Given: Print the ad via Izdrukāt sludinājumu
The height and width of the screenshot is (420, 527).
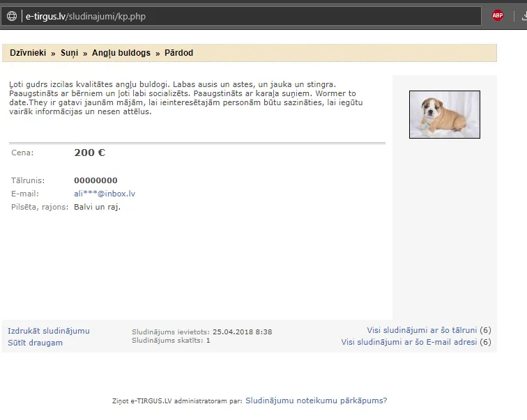Looking at the screenshot, I should (49, 331).
